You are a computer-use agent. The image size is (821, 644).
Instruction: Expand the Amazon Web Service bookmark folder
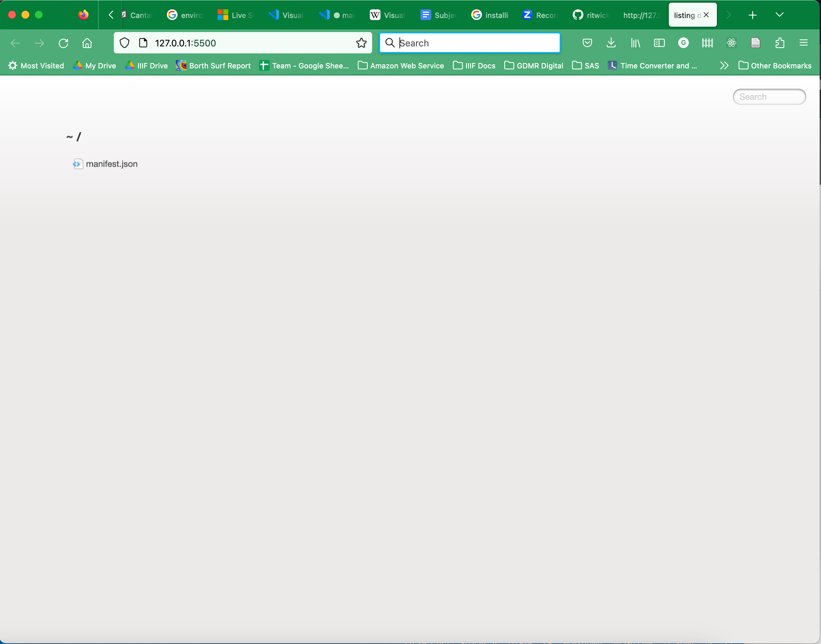click(x=401, y=66)
